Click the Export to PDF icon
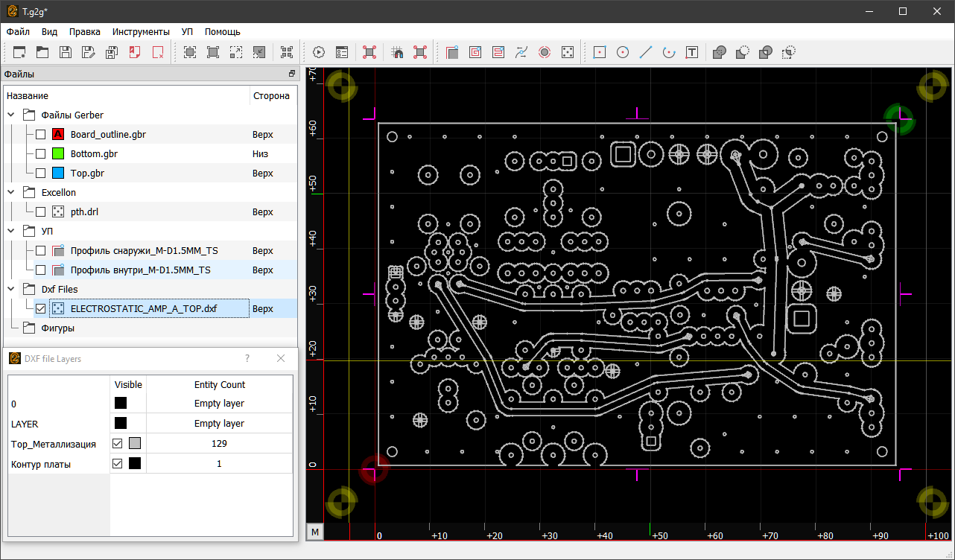 coord(135,52)
